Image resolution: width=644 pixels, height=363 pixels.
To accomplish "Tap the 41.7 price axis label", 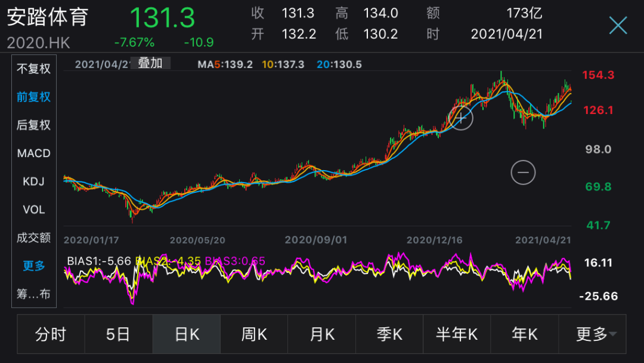I will point(598,225).
